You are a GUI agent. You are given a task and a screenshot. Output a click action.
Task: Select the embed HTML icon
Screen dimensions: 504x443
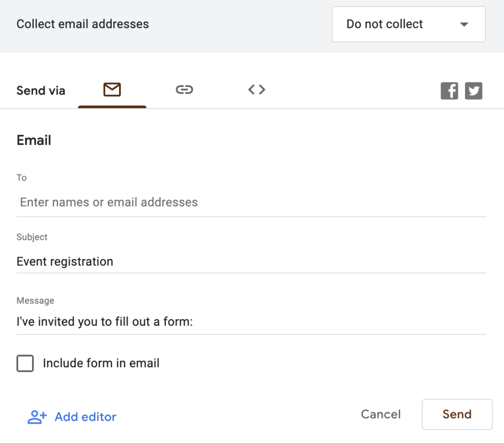pos(256,89)
